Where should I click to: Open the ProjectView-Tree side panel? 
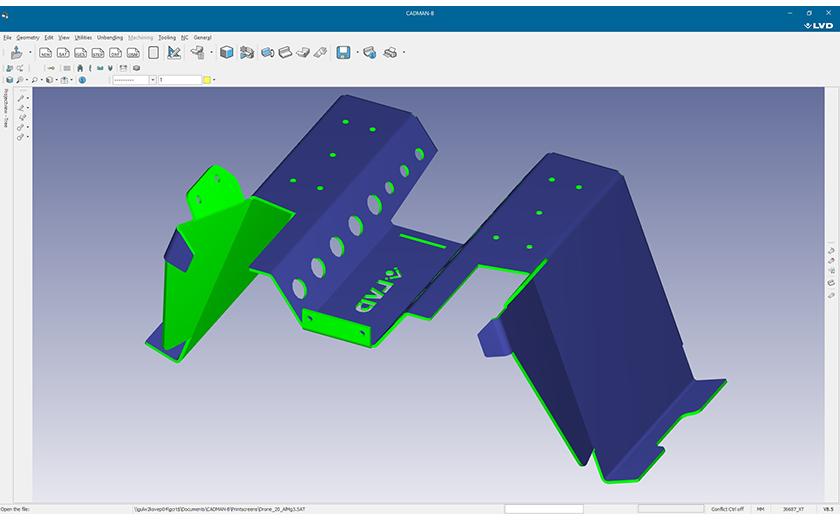pos(5,108)
